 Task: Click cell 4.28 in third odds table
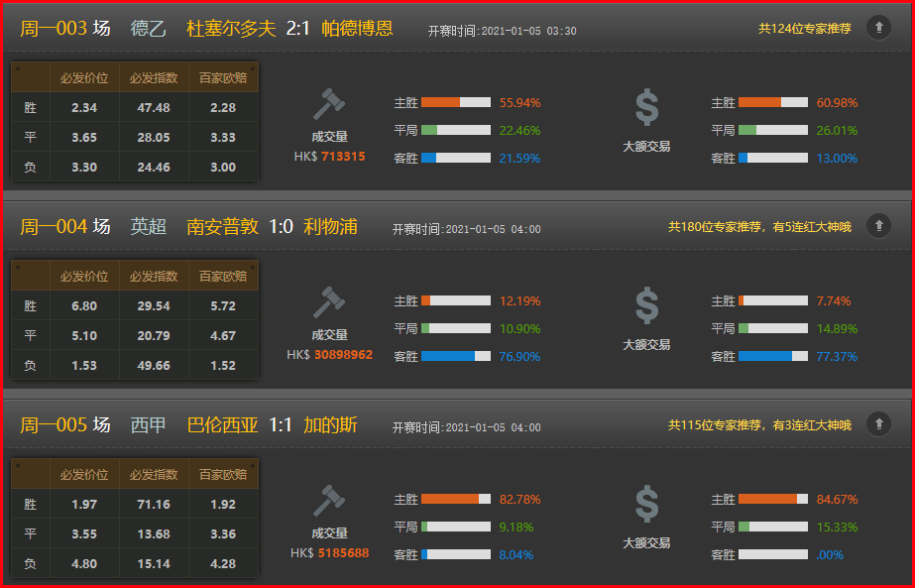coord(223,564)
